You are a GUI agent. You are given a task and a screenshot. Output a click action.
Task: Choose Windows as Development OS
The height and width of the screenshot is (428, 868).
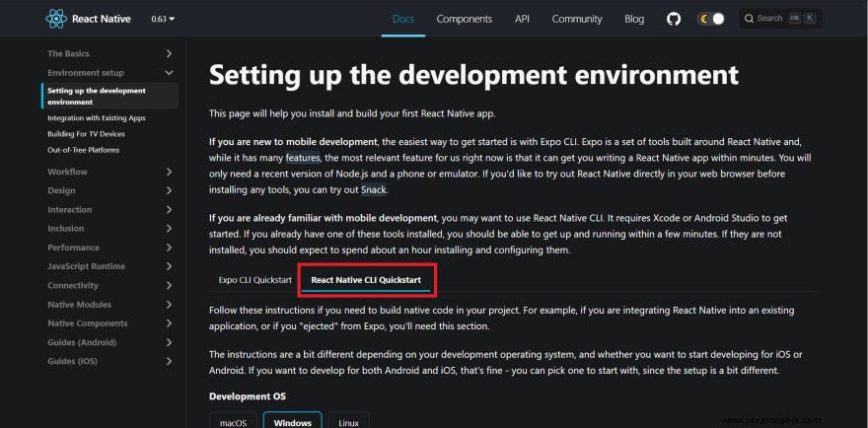coord(292,422)
